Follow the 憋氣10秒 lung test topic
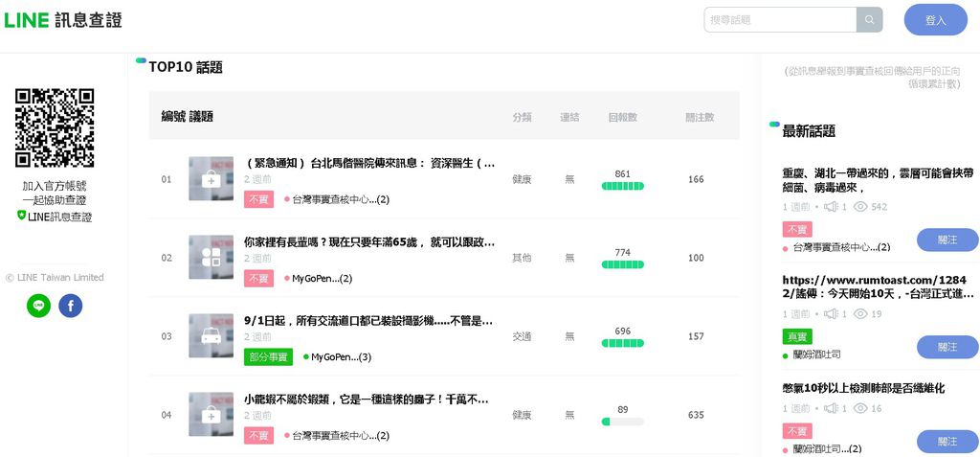This screenshot has width=980, height=457. click(x=947, y=442)
